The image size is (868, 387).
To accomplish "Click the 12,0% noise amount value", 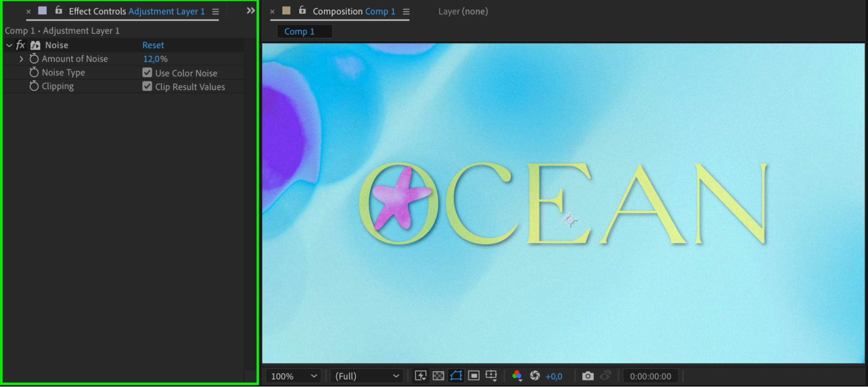I will pos(155,59).
